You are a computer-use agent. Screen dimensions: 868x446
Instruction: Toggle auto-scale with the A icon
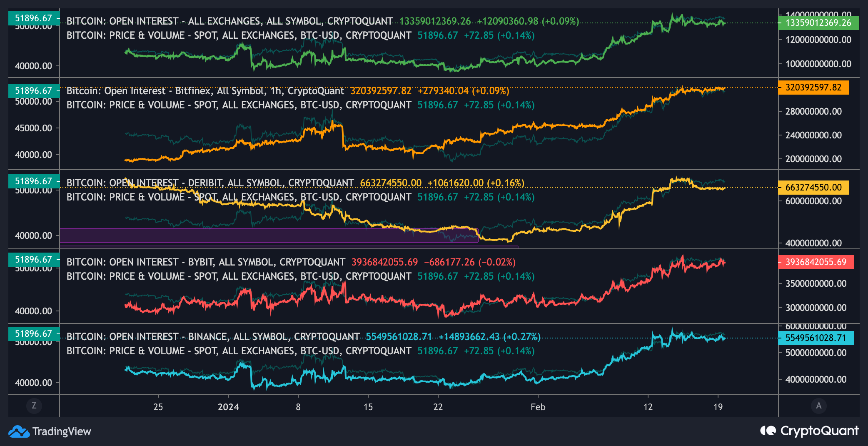(818, 406)
